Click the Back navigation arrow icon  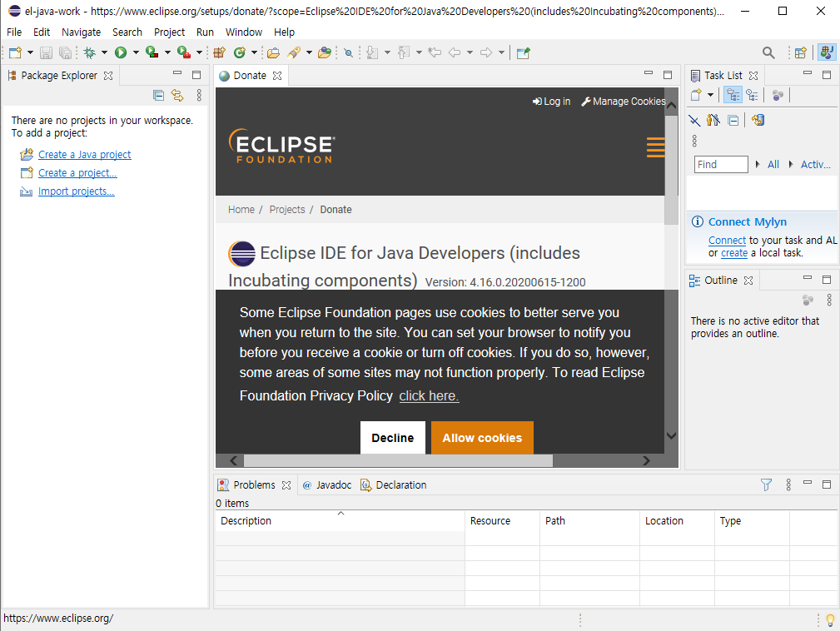455,52
